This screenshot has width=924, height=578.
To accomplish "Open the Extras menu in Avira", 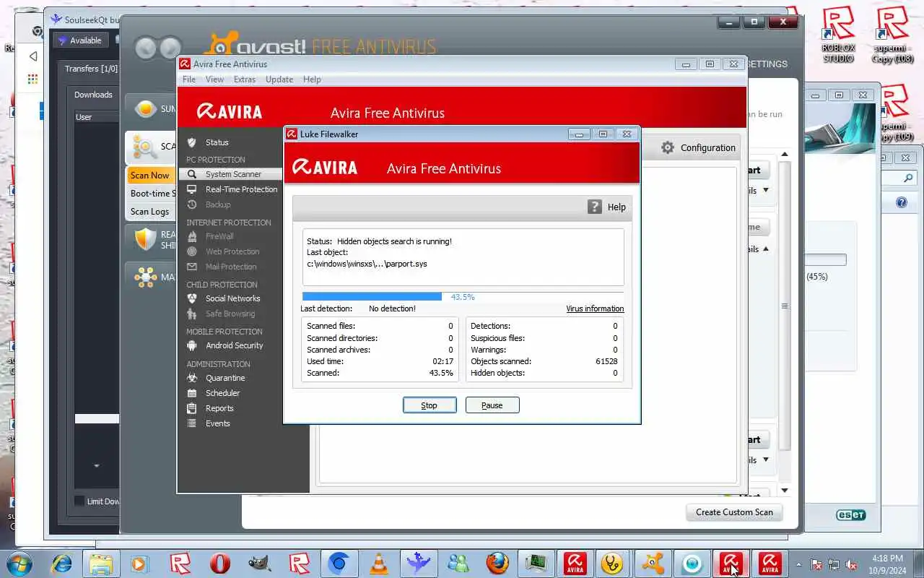I will [x=245, y=79].
